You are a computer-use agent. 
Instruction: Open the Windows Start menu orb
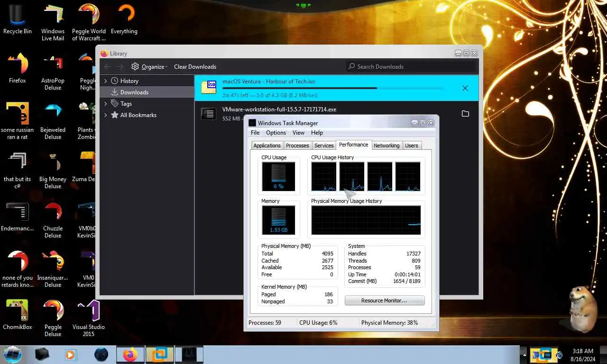13,354
